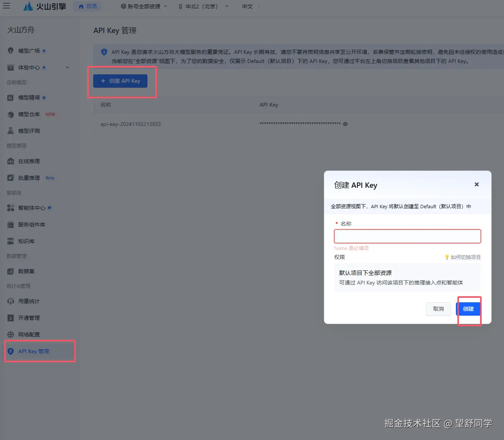Open the 中文 language dropdown
Viewport: 504px width, 440px height.
click(x=251, y=6)
